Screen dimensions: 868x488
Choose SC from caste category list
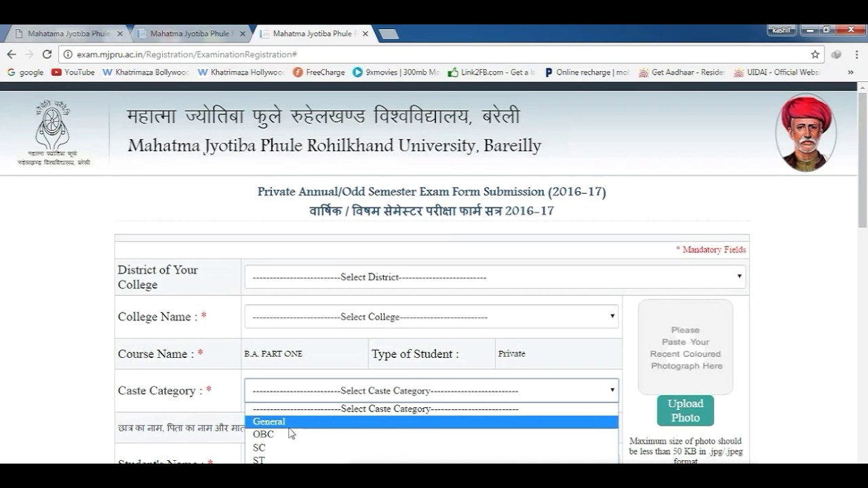point(431,447)
